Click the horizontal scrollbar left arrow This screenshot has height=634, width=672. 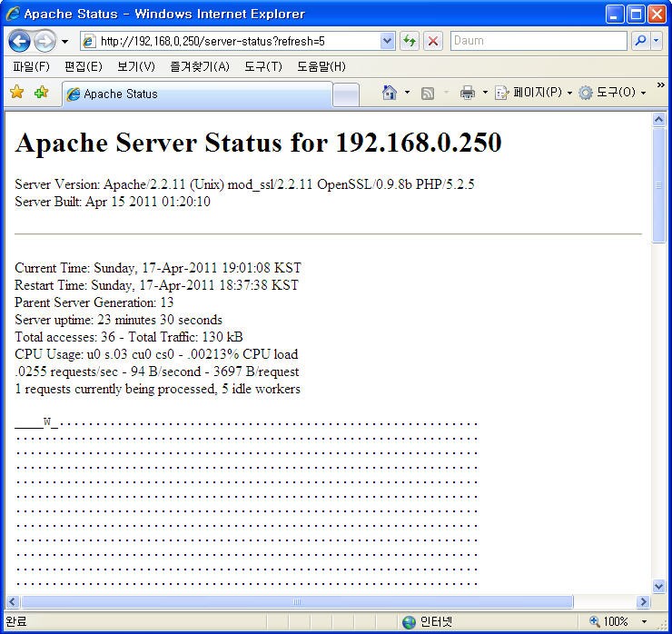(x=12, y=602)
